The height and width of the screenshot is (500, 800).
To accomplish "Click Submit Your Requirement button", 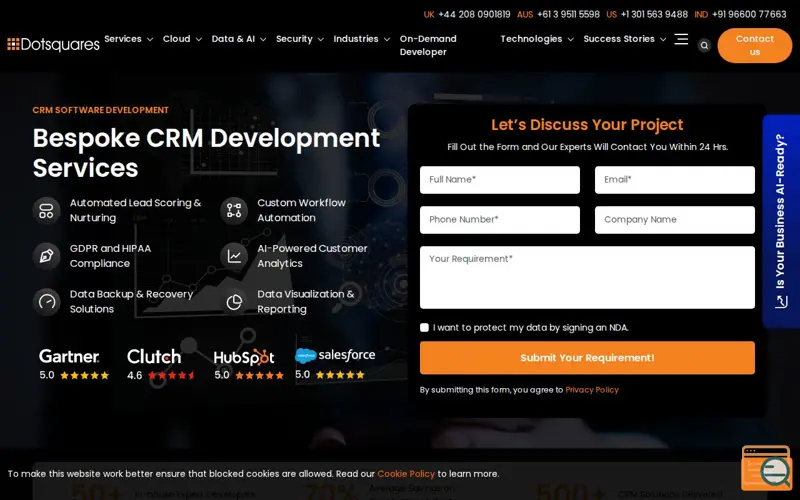I will pyautogui.click(x=587, y=358).
